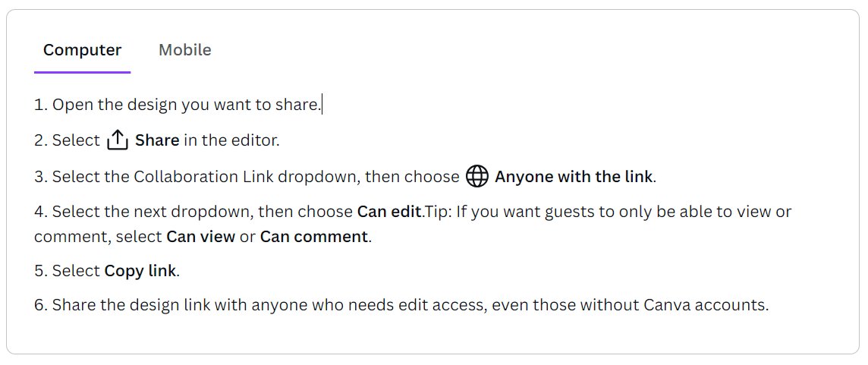
Task: Click the bold Copy link text
Action: click(x=140, y=272)
